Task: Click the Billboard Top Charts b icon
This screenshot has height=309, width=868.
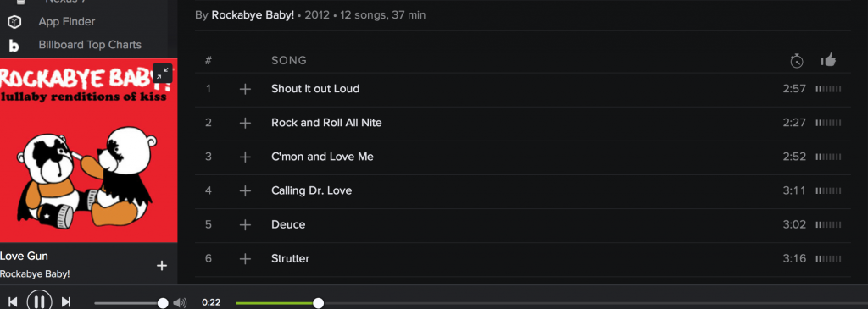Action: tap(14, 46)
